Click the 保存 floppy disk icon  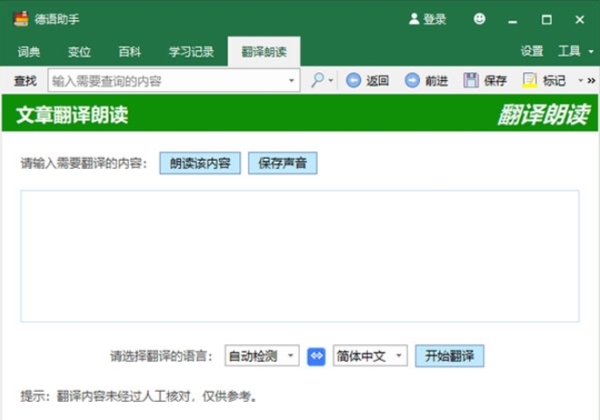coord(471,80)
